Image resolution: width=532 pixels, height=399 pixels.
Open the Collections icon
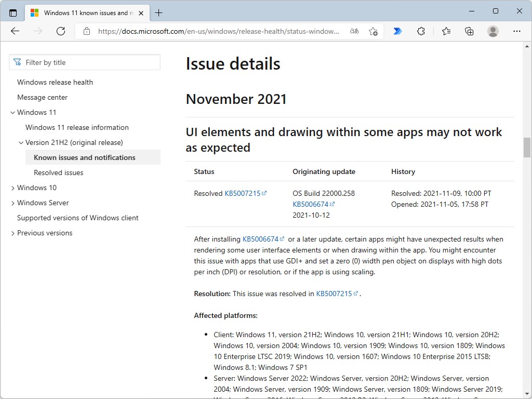click(469, 31)
